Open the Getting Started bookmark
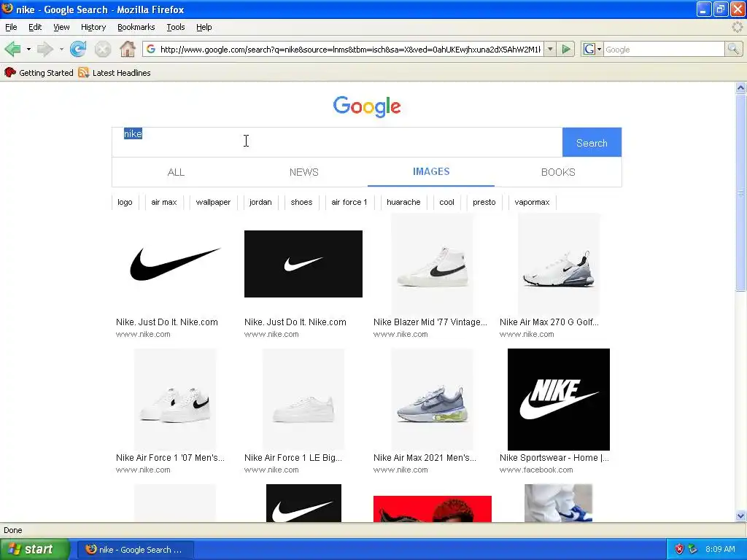Image resolution: width=747 pixels, height=560 pixels. point(39,73)
